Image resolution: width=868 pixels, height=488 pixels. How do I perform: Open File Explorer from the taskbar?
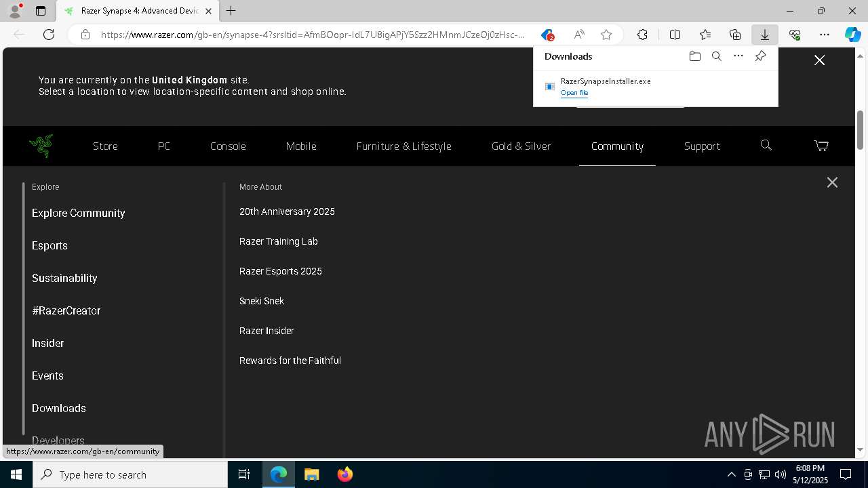pyautogui.click(x=311, y=474)
